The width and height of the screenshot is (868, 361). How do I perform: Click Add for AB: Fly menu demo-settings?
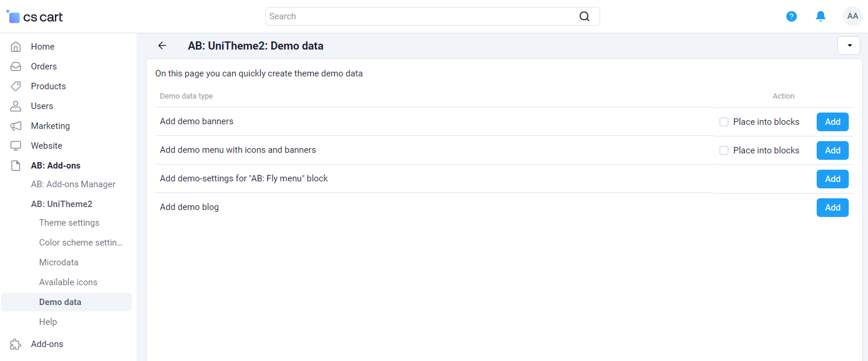click(832, 179)
